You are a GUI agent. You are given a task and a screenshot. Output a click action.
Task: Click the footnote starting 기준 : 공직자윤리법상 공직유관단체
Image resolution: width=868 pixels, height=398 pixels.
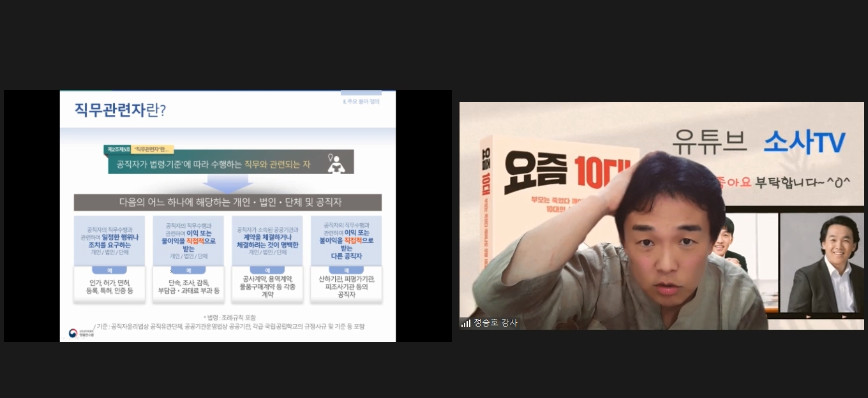229,326
